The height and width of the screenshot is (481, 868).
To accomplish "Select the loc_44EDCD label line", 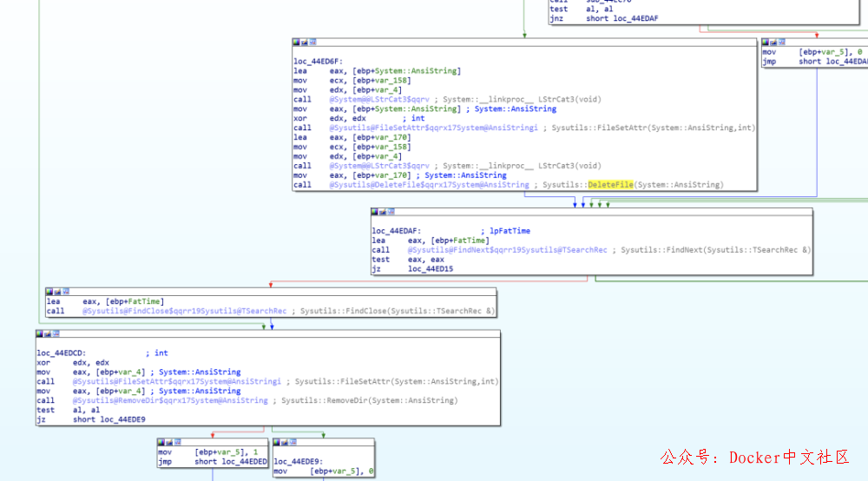I will (60, 353).
